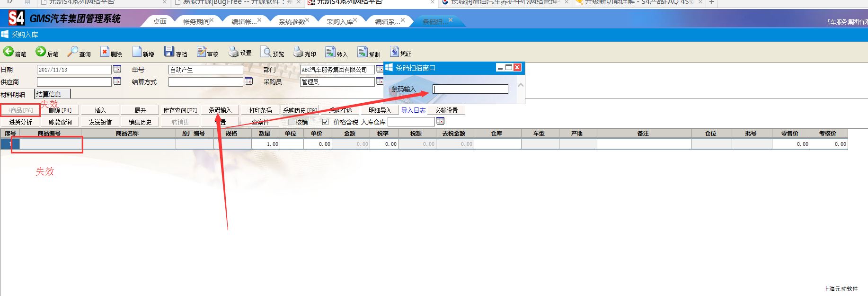Open 查询 search magnifier icon

[x=73, y=52]
